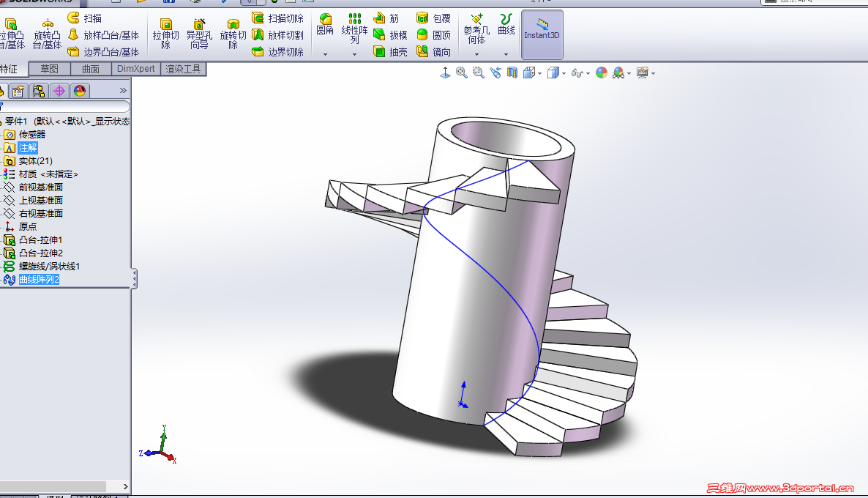Select the 旋转切除 revolved cut tool
The height and width of the screenshot is (498, 868).
pyautogui.click(x=233, y=34)
